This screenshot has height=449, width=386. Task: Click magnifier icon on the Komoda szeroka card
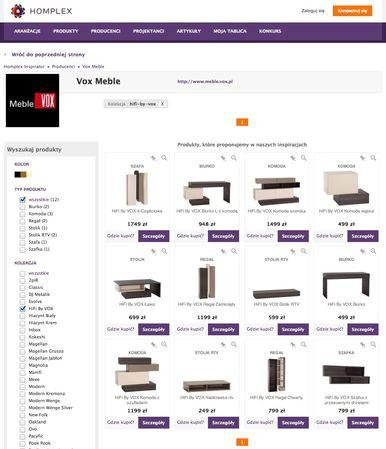304,158
